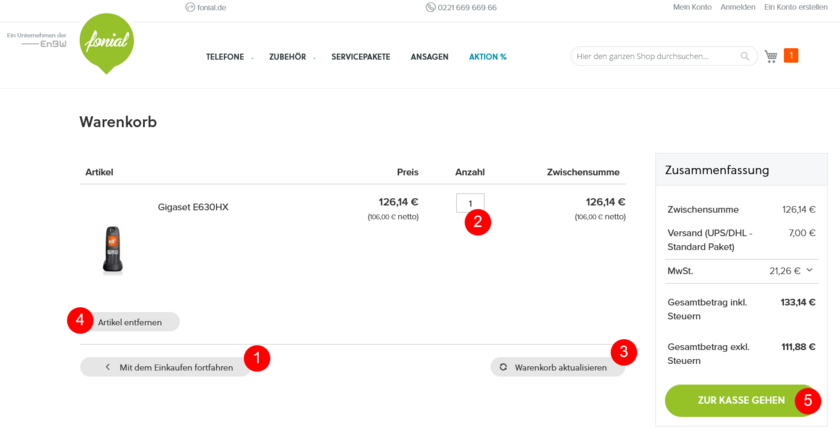Expand the MwSt. details chevron
Viewport: 840px width, 444px height.
point(809,270)
